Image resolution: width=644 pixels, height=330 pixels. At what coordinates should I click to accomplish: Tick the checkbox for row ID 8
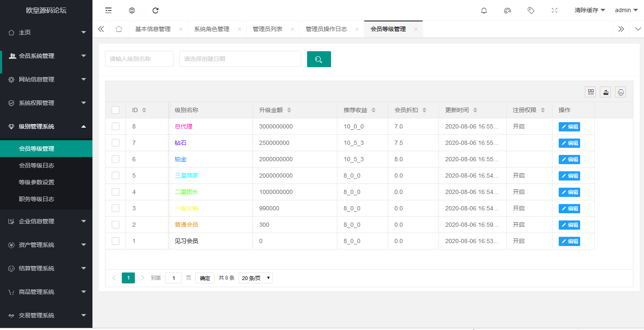[x=116, y=126]
